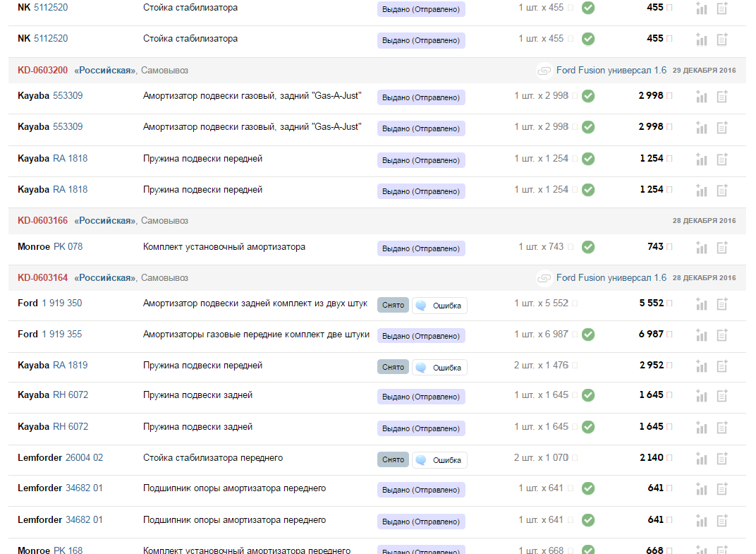Open Ford part number 1 919 355

tap(62, 334)
